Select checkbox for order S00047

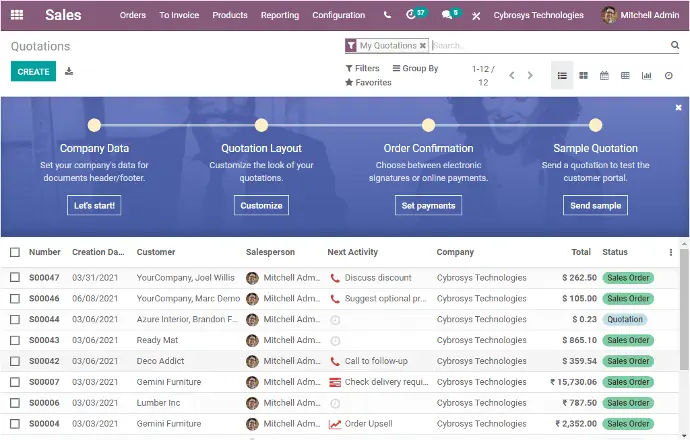pos(15,278)
